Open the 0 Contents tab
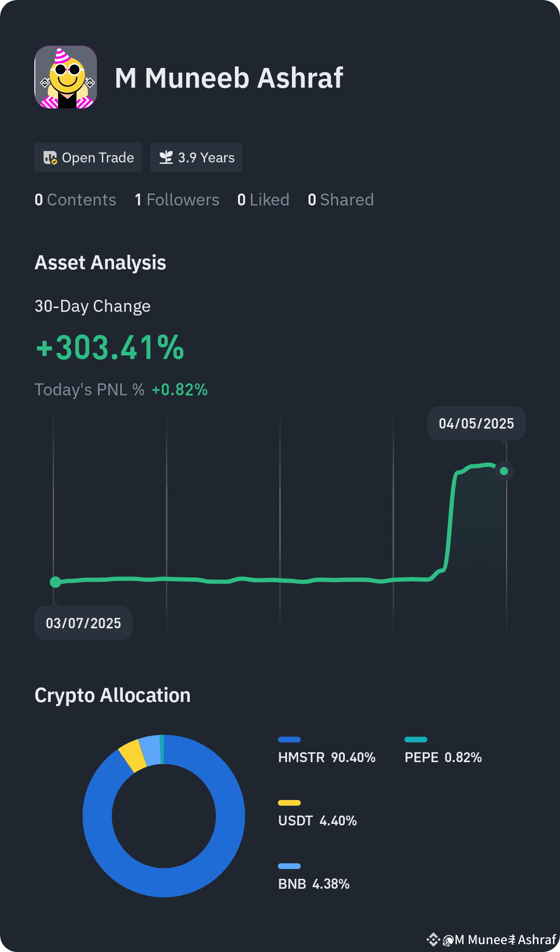Image resolution: width=560 pixels, height=952 pixels. point(75,200)
